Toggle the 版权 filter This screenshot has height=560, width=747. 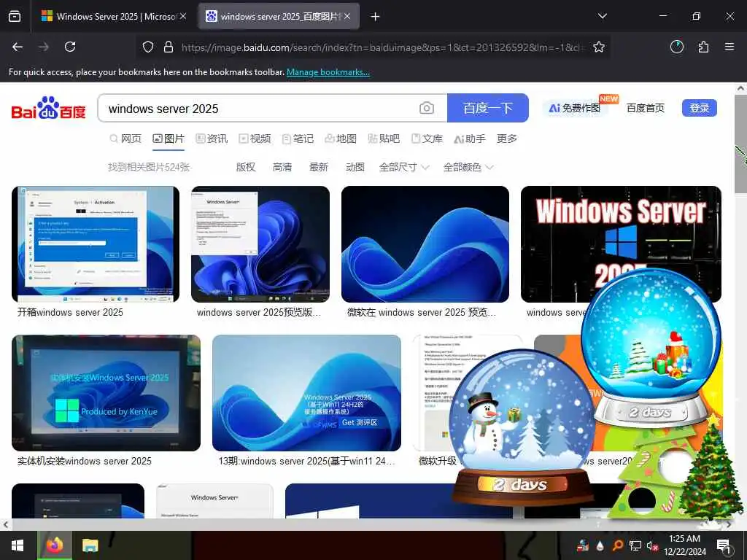point(246,167)
